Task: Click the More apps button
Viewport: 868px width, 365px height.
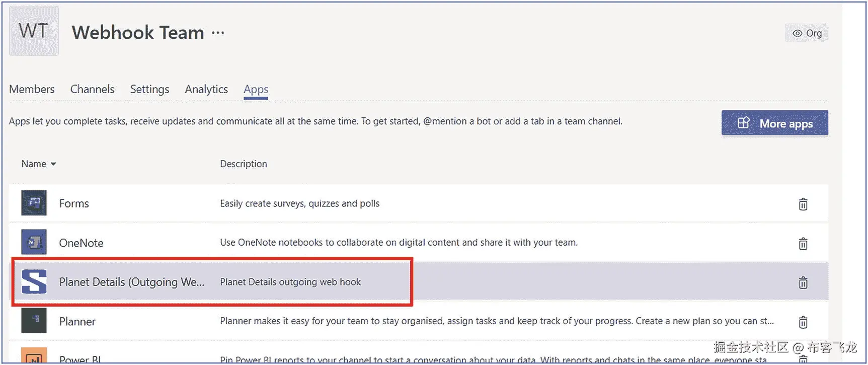Action: coord(774,123)
